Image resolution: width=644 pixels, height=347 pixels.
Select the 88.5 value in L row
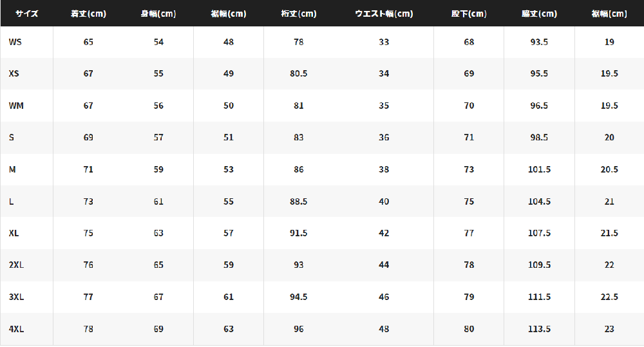299,202
